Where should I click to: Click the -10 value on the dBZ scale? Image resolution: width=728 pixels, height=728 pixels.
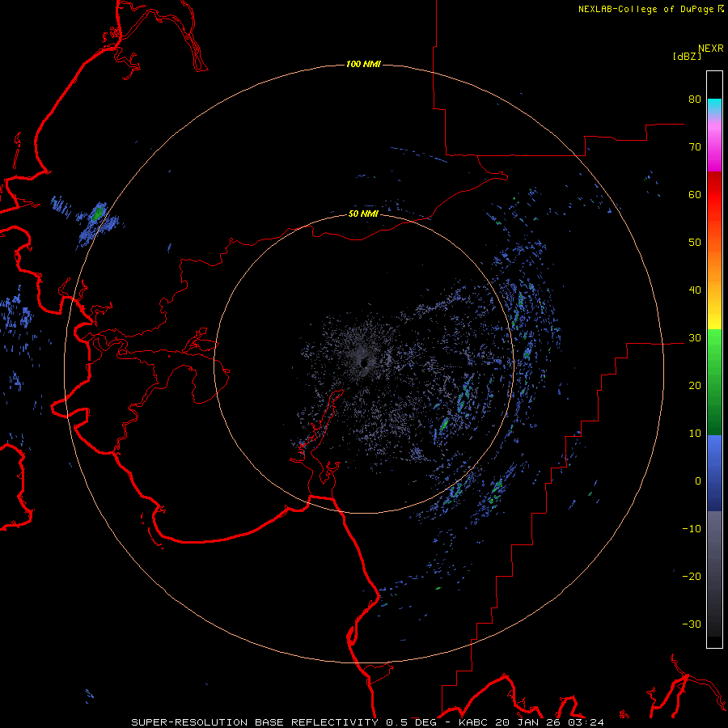click(692, 529)
